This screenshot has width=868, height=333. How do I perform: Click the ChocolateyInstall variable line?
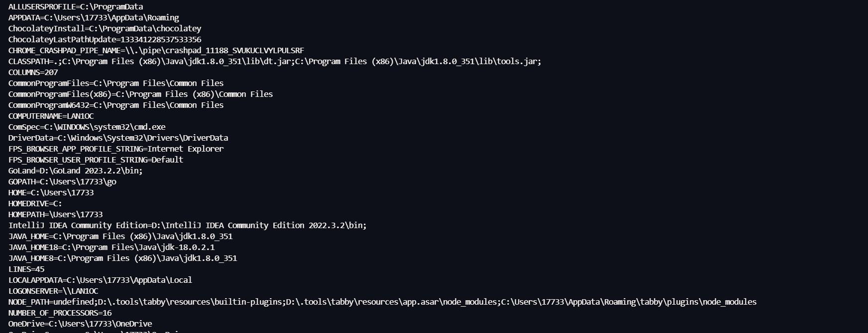(105, 29)
